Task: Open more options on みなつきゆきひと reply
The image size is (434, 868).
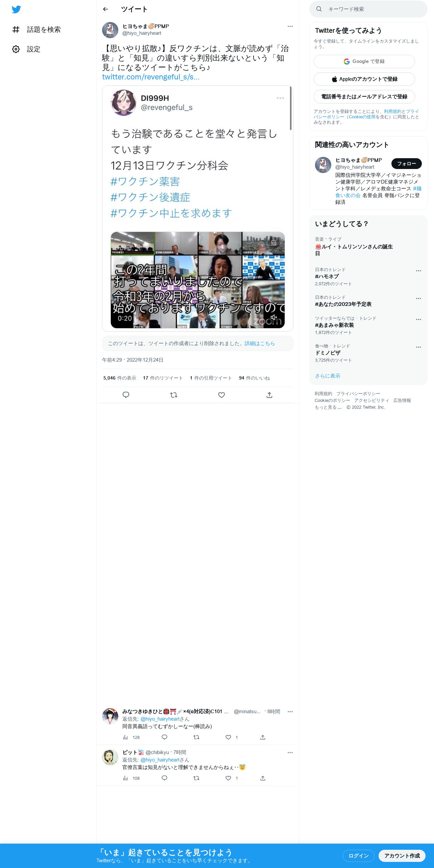Action: [x=290, y=712]
